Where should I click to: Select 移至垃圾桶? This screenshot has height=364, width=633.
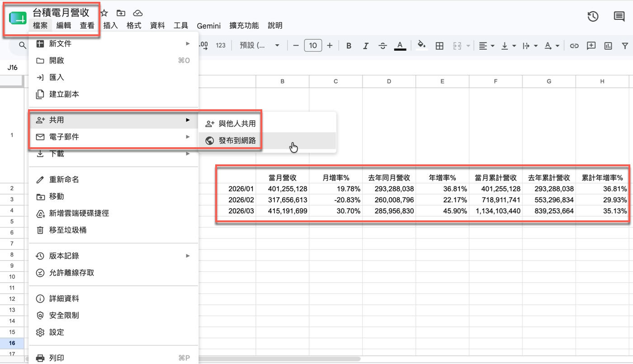(113, 230)
